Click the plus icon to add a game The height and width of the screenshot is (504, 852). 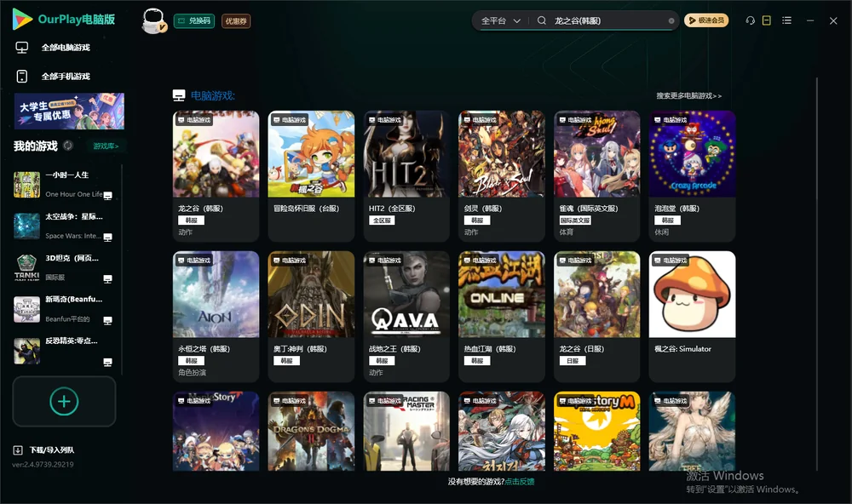tap(64, 401)
